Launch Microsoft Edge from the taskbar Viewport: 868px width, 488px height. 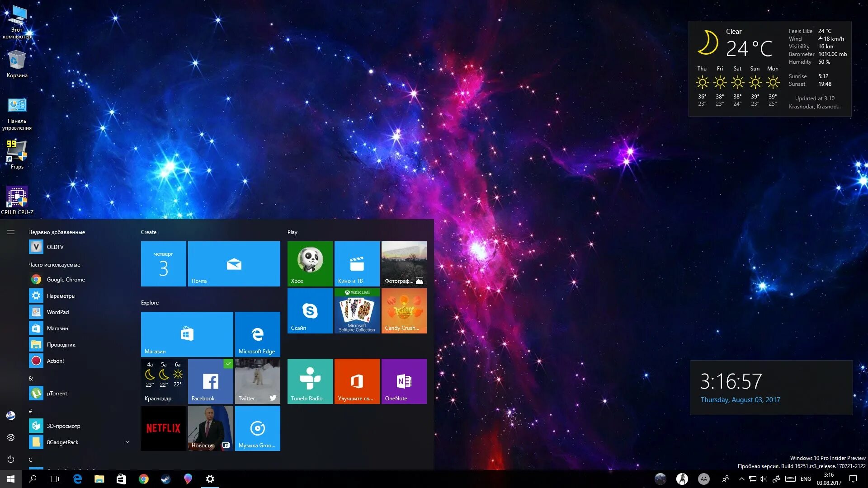point(77,479)
